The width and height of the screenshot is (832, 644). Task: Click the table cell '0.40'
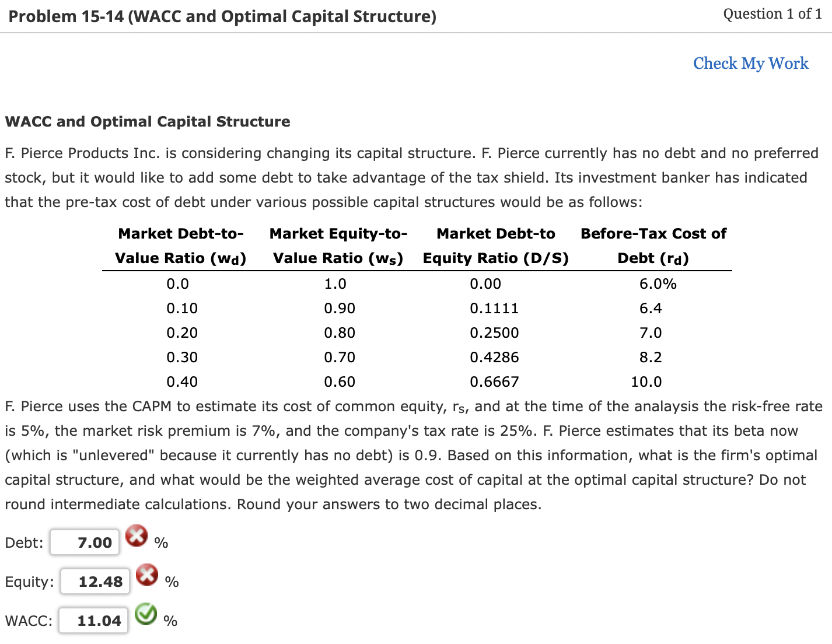(x=182, y=382)
